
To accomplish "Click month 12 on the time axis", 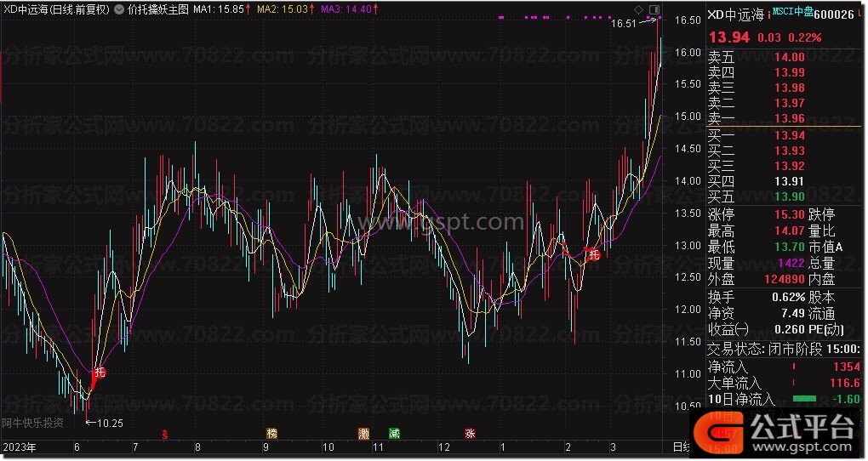I will coord(444,447).
